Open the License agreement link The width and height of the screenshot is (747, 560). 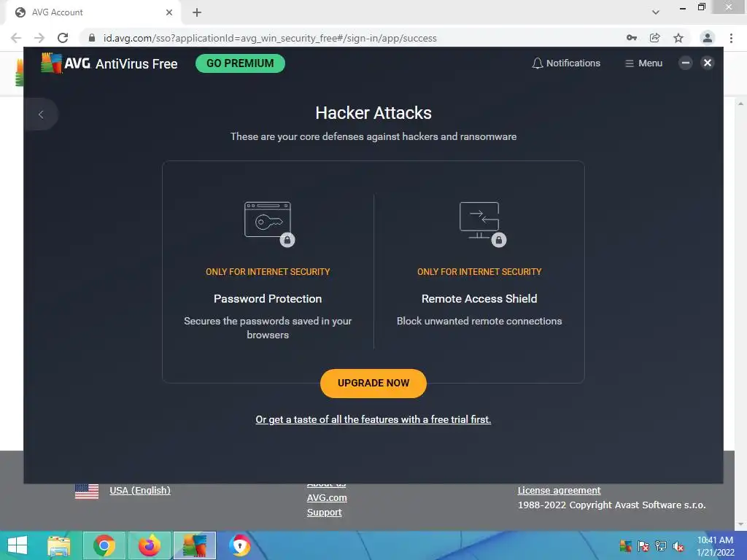560,491
